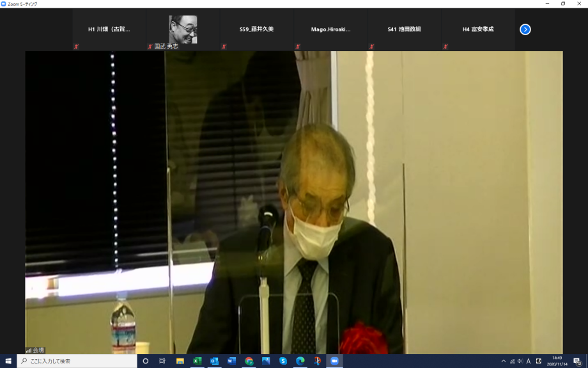
Task: Select the S59_藤井久美 participant tile
Action: [256, 29]
